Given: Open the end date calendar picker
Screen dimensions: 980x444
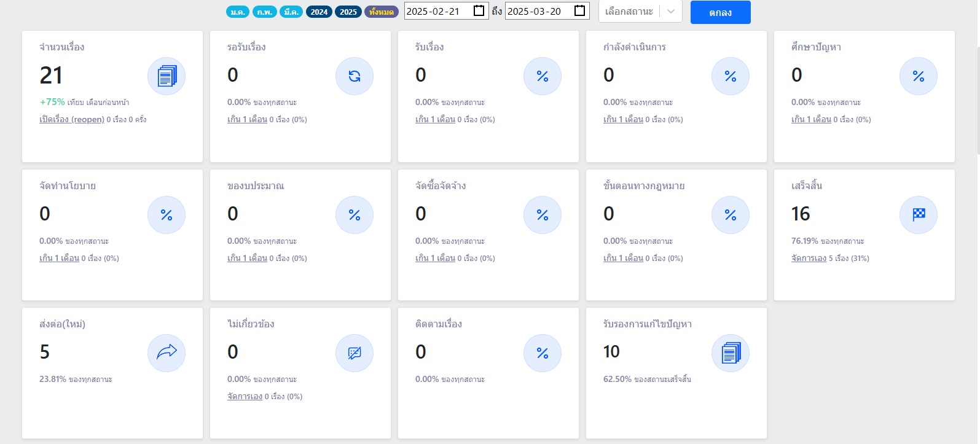Looking at the screenshot, I should (579, 11).
